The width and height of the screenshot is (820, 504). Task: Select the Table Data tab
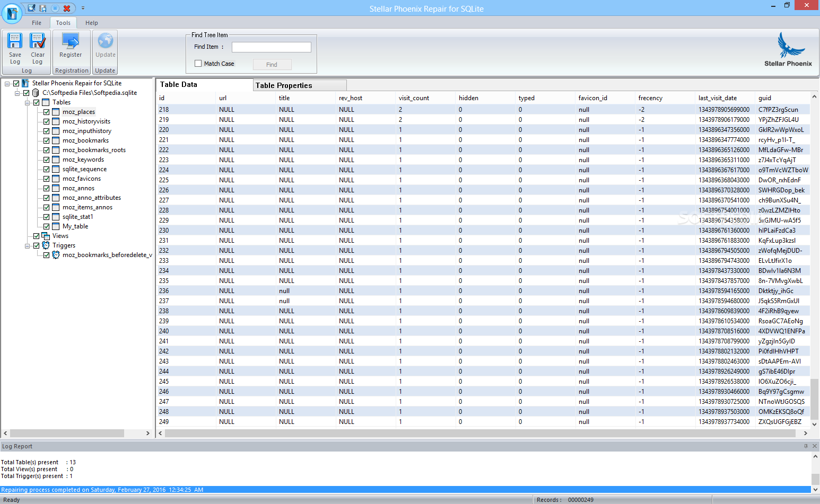pos(204,85)
